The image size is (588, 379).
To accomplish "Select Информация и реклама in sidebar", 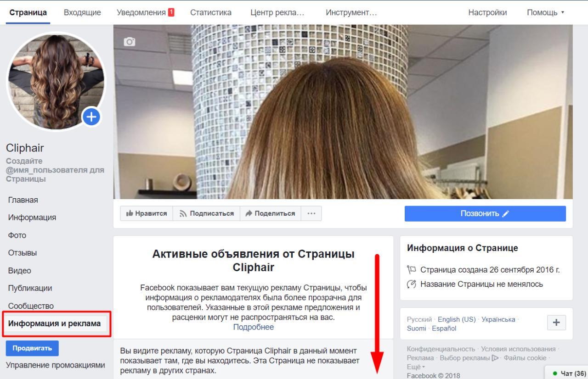I will coord(55,323).
